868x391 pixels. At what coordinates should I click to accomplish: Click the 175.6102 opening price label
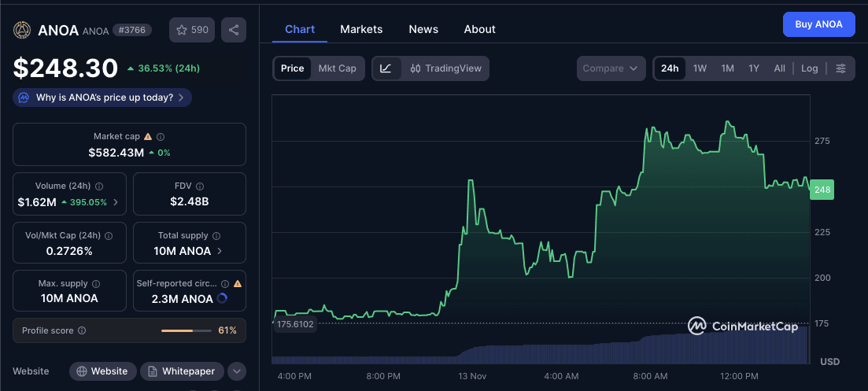[x=296, y=324]
